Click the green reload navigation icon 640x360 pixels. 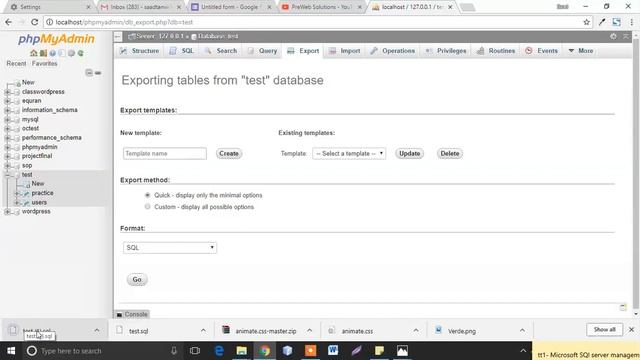click(80, 53)
